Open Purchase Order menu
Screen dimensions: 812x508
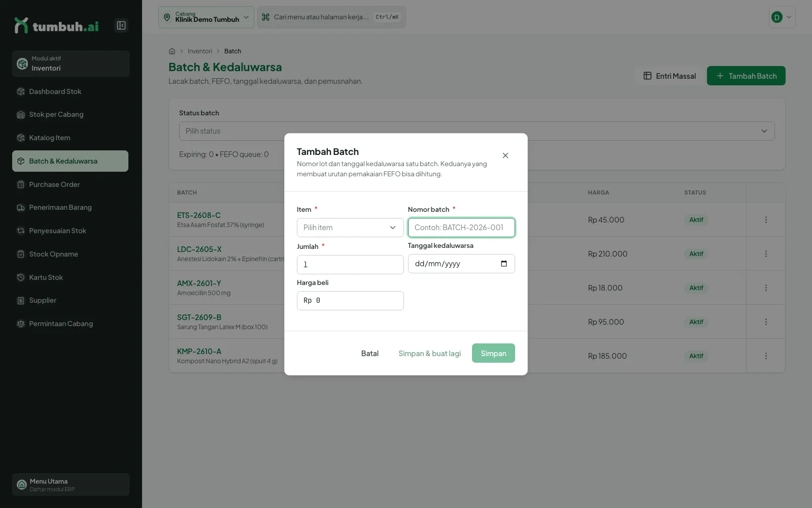pos(71,184)
